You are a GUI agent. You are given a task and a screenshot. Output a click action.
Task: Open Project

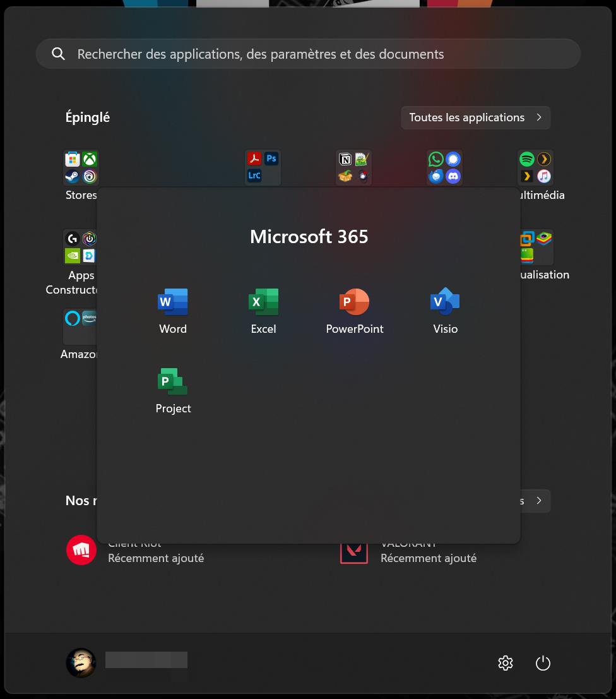(x=172, y=389)
